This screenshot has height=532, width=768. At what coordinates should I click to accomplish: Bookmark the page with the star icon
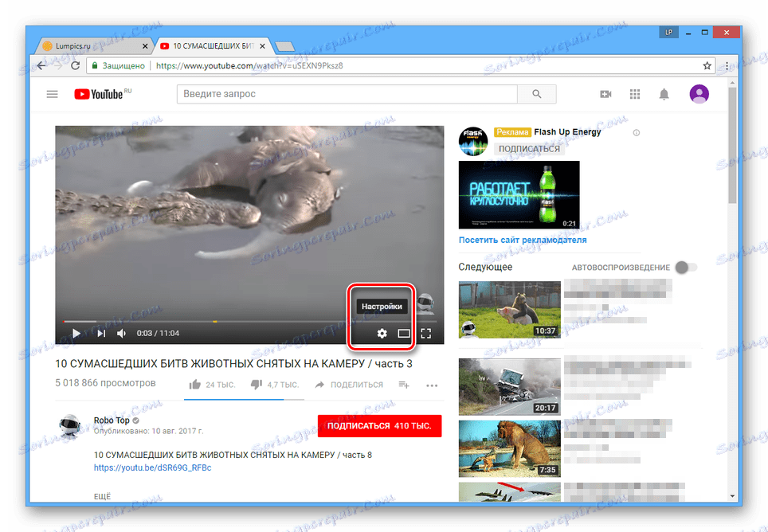[x=707, y=65]
